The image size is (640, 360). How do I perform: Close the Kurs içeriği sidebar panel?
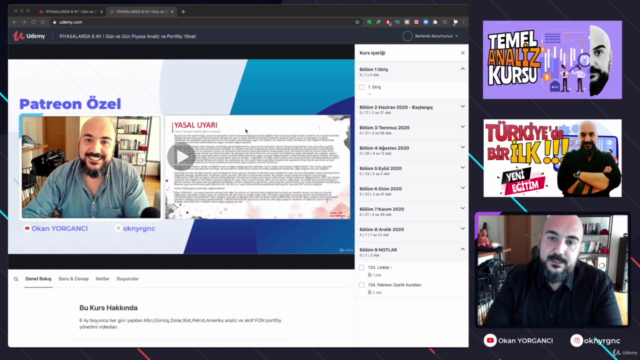462,53
